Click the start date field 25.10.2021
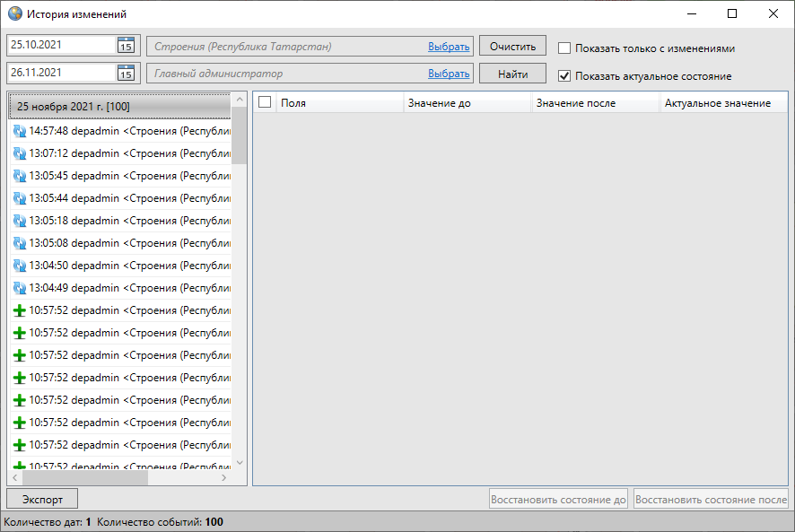Image resolution: width=795 pixels, height=532 pixels. click(61, 45)
